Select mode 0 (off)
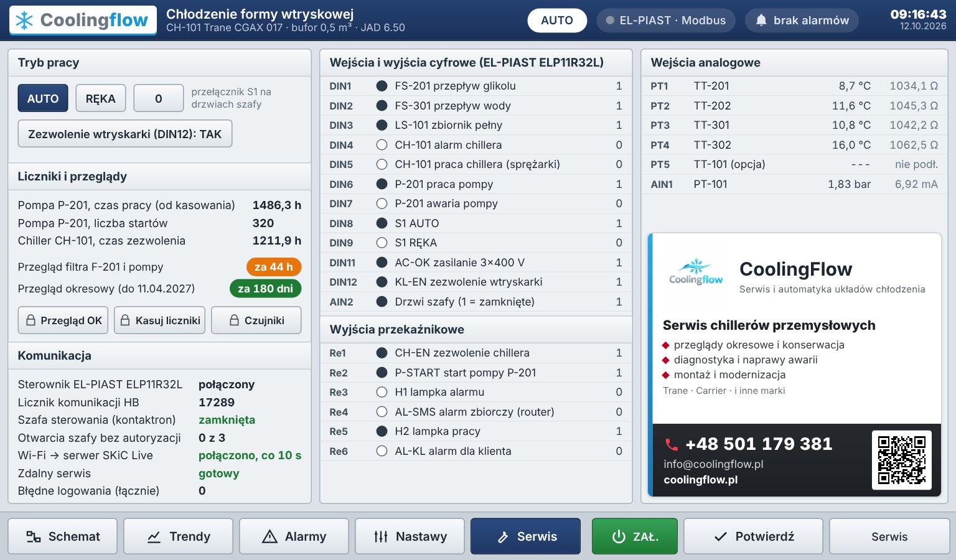Screen dimensions: 956x560 coord(159,98)
